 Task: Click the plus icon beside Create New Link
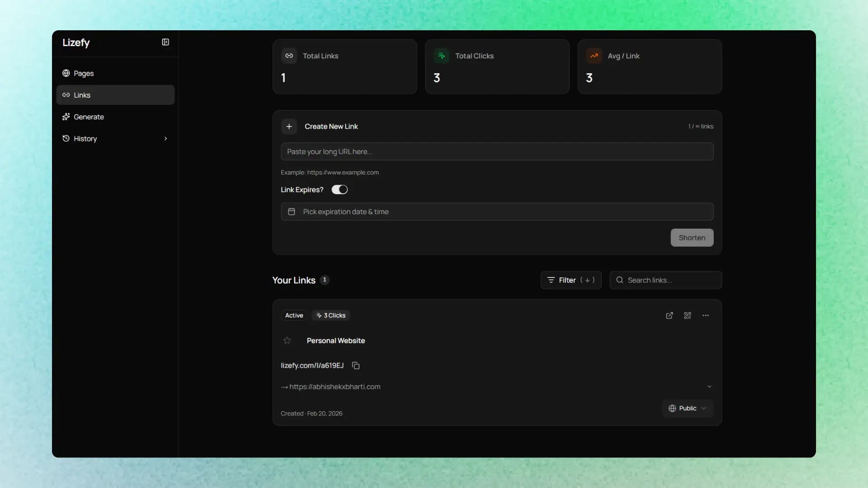(289, 127)
